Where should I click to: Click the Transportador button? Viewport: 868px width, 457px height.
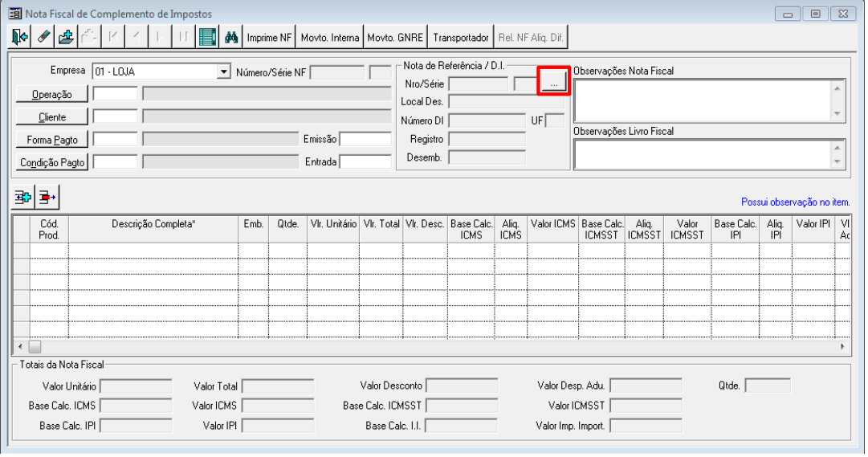[x=461, y=37]
